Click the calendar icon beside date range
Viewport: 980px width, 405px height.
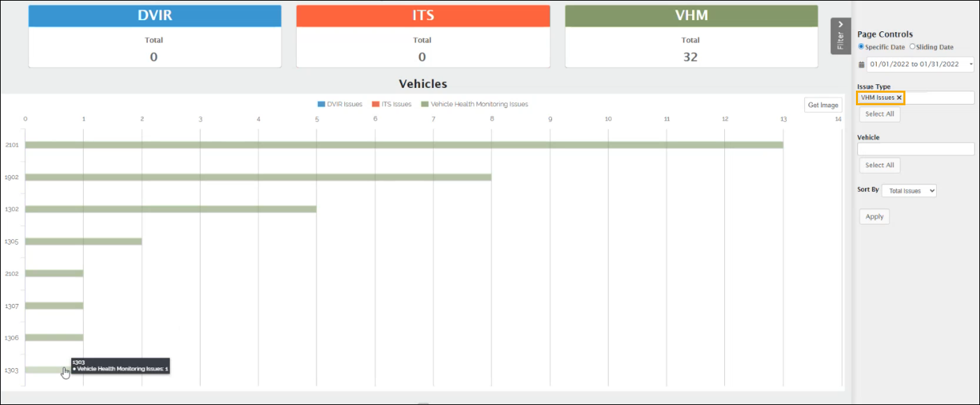(861, 64)
